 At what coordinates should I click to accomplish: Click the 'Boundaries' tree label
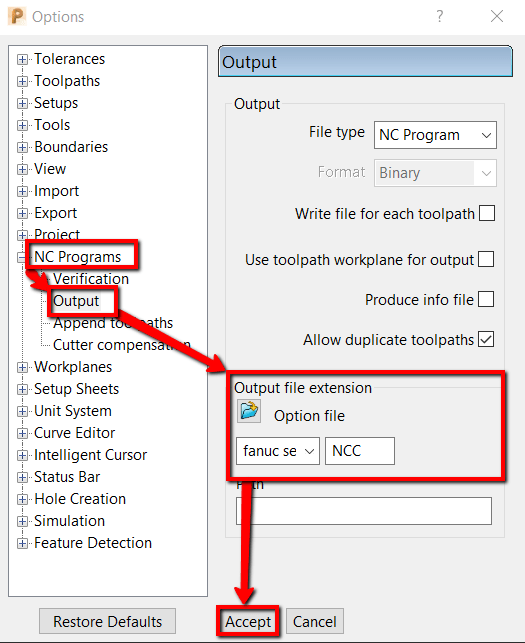click(71, 147)
